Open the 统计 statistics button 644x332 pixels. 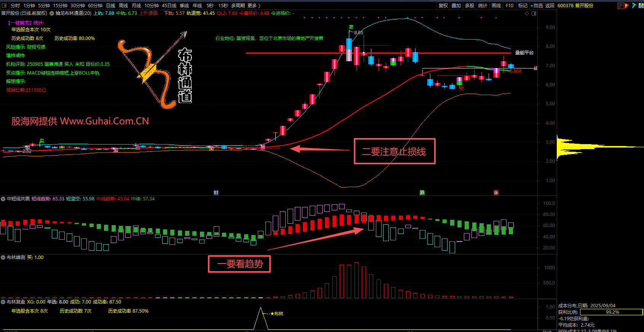coord(483,6)
